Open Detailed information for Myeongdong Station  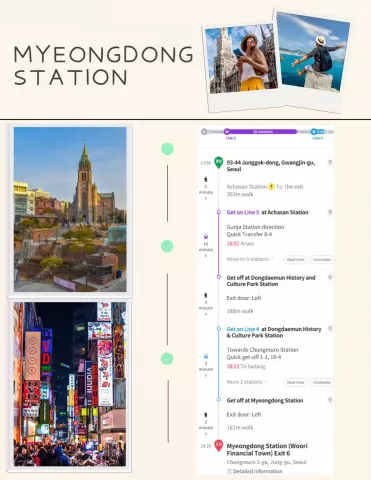pos(255,471)
